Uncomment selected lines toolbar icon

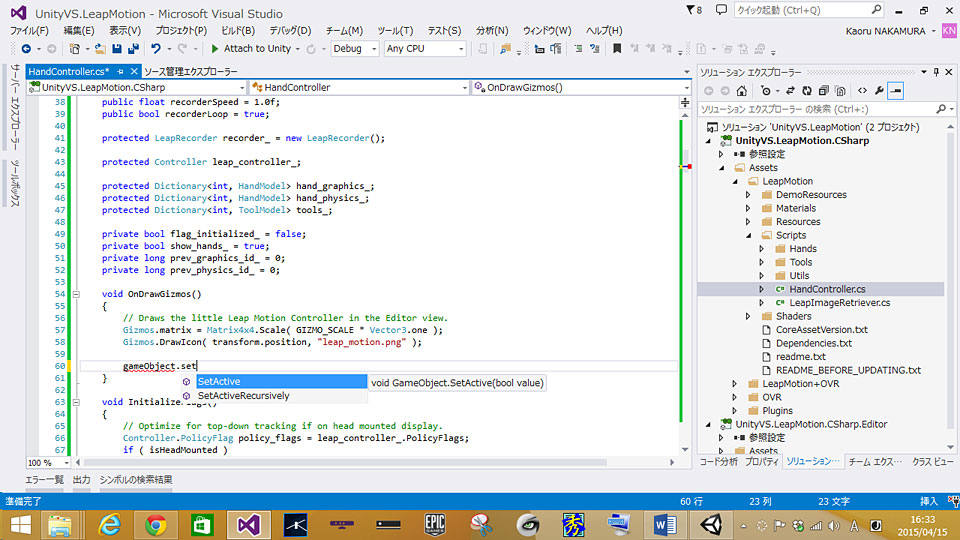pyautogui.click(x=594, y=48)
